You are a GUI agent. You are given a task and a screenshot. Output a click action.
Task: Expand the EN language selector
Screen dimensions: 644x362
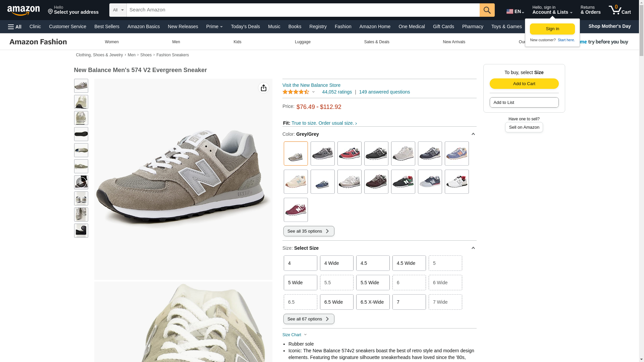[x=515, y=11]
